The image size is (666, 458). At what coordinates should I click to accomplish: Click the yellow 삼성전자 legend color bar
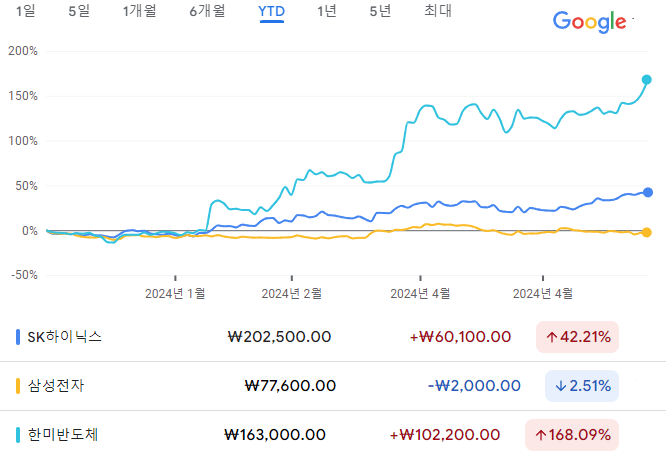point(18,386)
